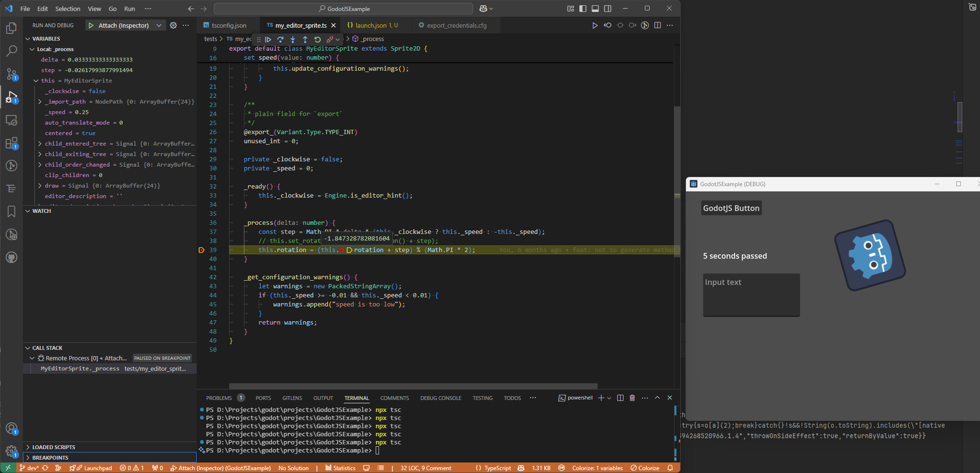The width and height of the screenshot is (980, 473).
Task: Expand the child_entered_tree signal
Action: coord(40,144)
